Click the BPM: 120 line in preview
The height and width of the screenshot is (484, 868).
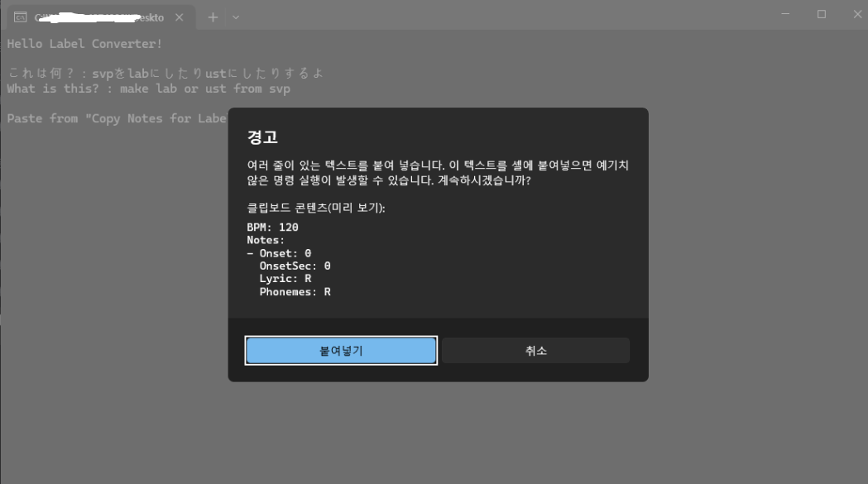[272, 227]
